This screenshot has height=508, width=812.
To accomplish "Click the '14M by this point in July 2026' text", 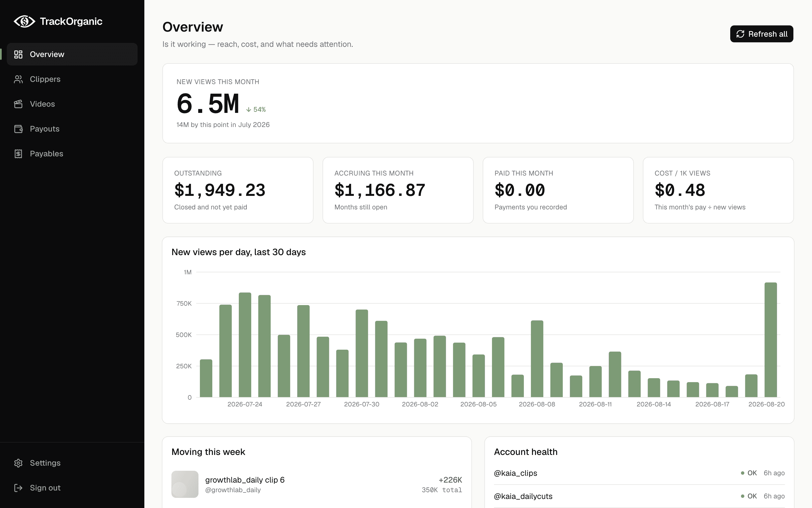I will (223, 125).
